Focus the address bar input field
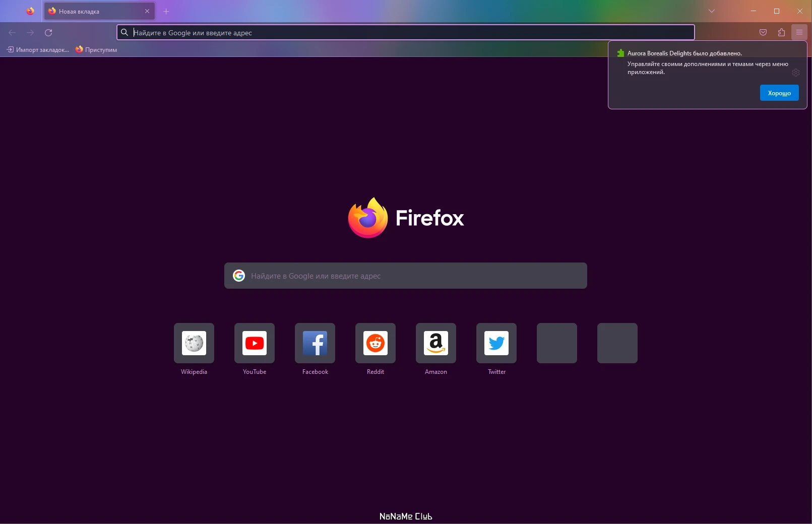Image resolution: width=812 pixels, height=524 pixels. (406, 32)
